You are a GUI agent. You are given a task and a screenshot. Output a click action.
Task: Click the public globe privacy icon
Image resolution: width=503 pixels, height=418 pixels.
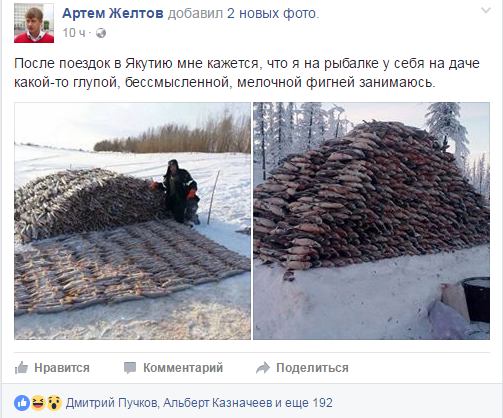pos(101,33)
